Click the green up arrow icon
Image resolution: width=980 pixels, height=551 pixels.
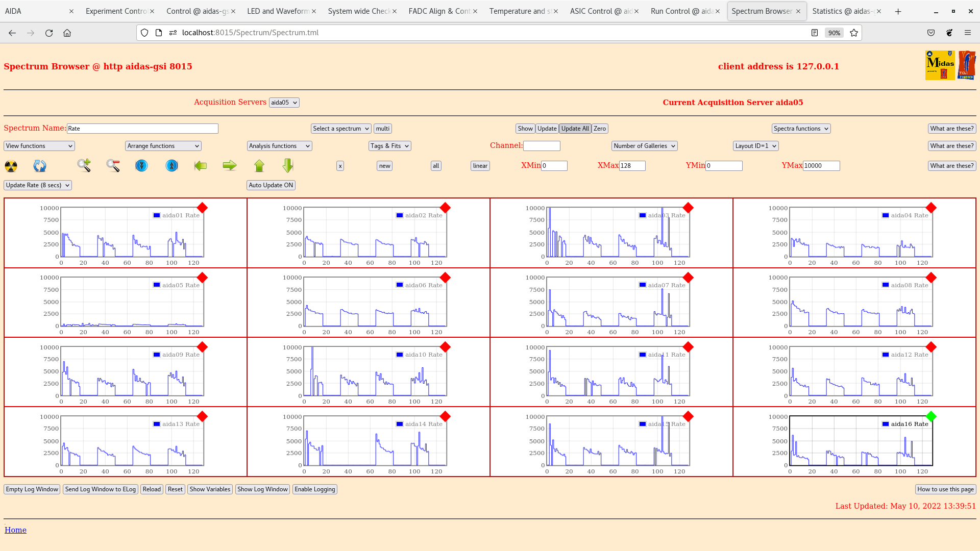pos(259,165)
